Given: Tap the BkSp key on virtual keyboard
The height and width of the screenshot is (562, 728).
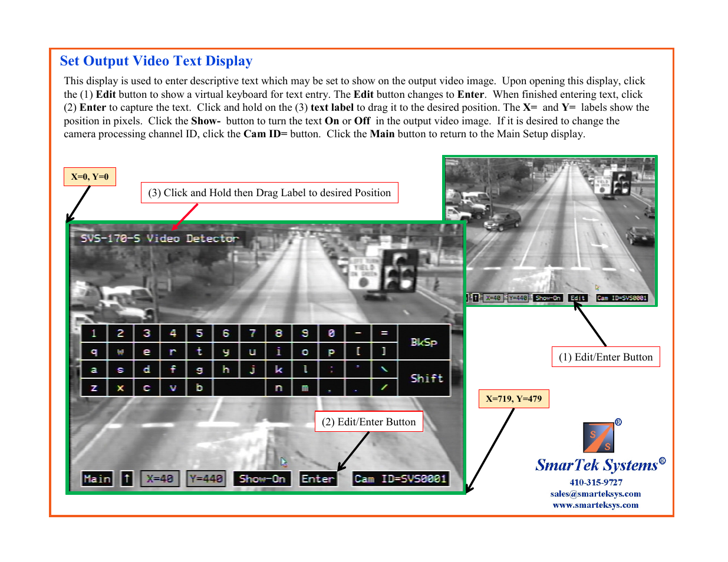Looking at the screenshot, I should tap(424, 342).
